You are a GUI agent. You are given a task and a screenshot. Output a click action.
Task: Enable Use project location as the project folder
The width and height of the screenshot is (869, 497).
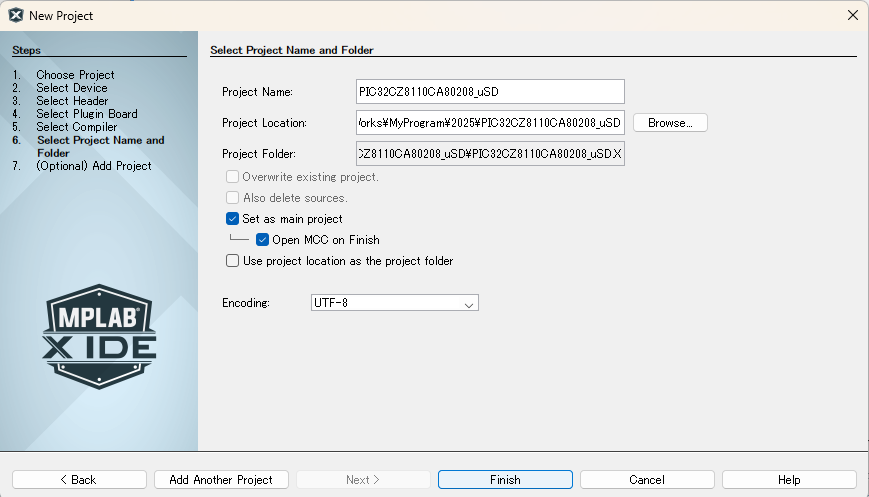[x=233, y=261]
